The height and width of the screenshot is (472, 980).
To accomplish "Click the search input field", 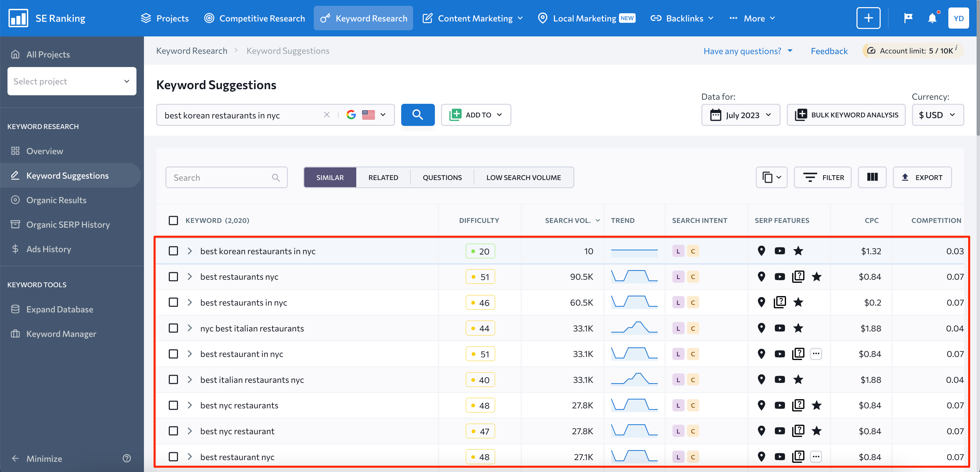I will click(226, 178).
